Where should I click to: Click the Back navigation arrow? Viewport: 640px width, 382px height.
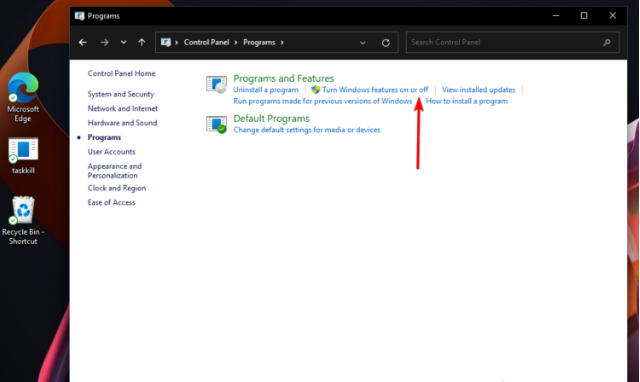[83, 42]
